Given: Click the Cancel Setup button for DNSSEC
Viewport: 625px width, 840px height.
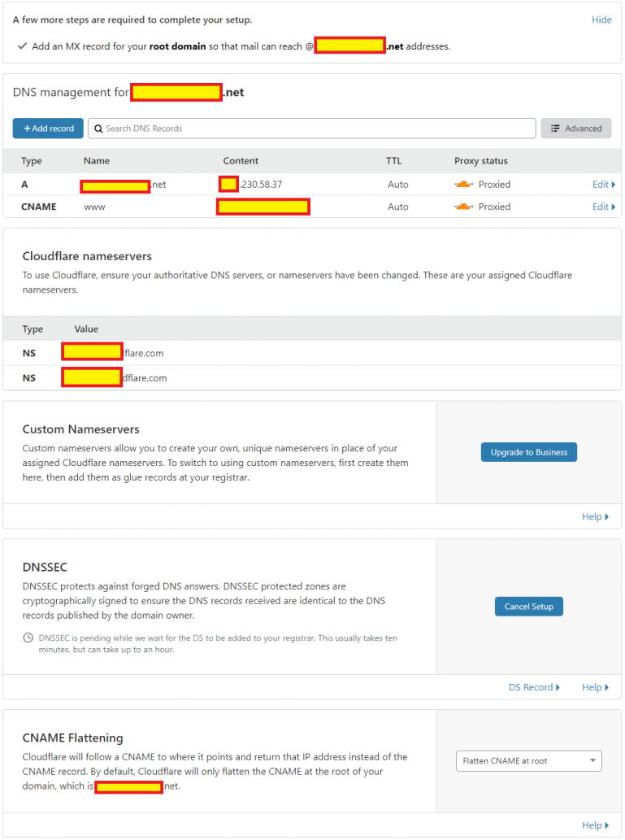Looking at the screenshot, I should (528, 607).
